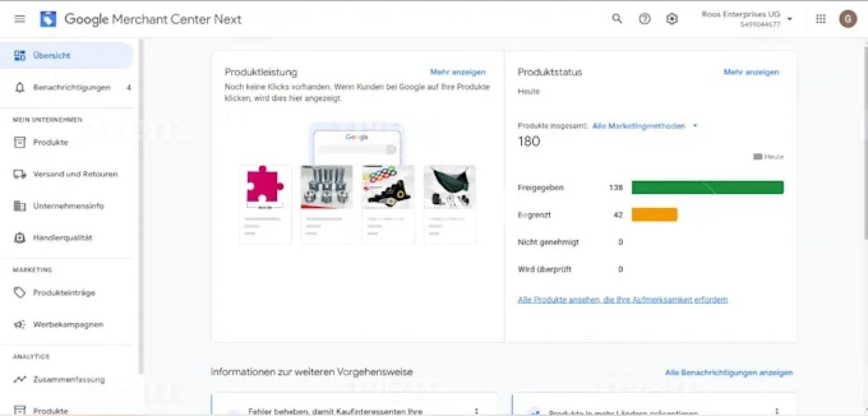Open the hamburger main menu
This screenshot has width=868, height=416.
[19, 19]
